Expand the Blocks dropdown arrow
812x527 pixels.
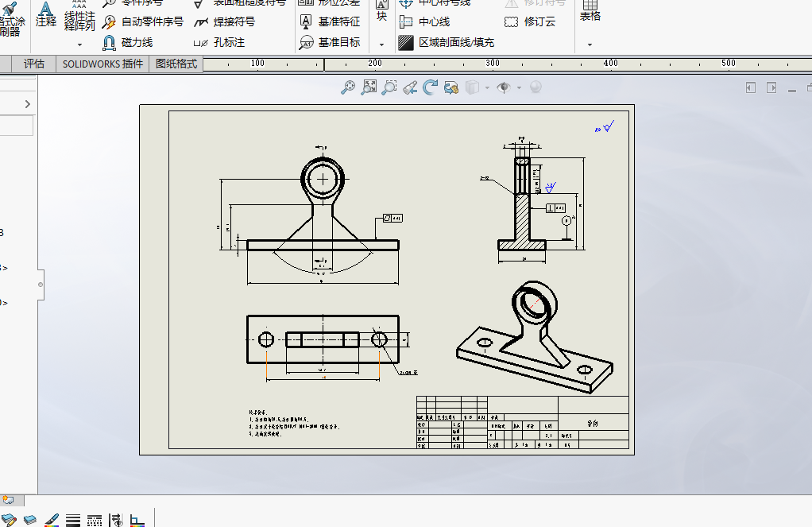pyautogui.click(x=381, y=45)
